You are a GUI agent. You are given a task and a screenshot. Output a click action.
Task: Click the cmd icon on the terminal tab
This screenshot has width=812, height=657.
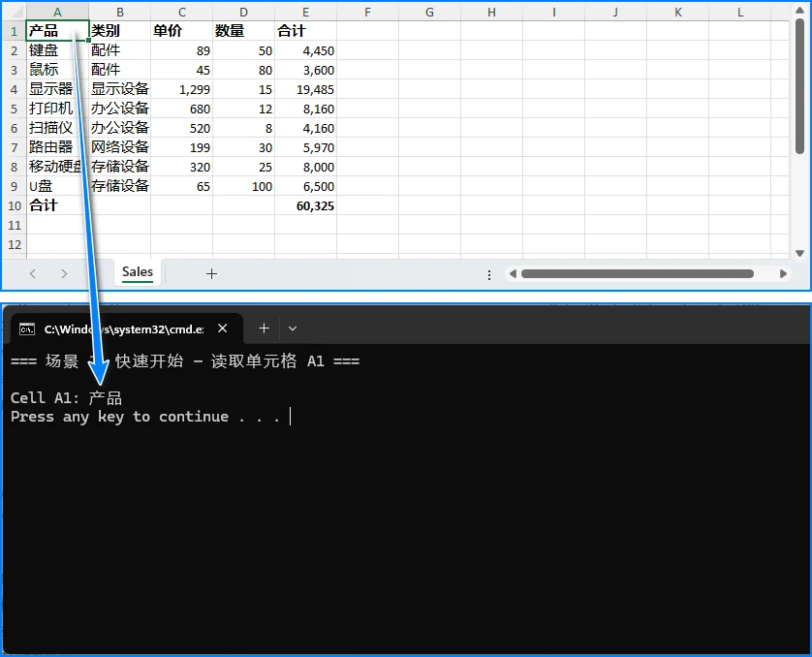point(27,328)
